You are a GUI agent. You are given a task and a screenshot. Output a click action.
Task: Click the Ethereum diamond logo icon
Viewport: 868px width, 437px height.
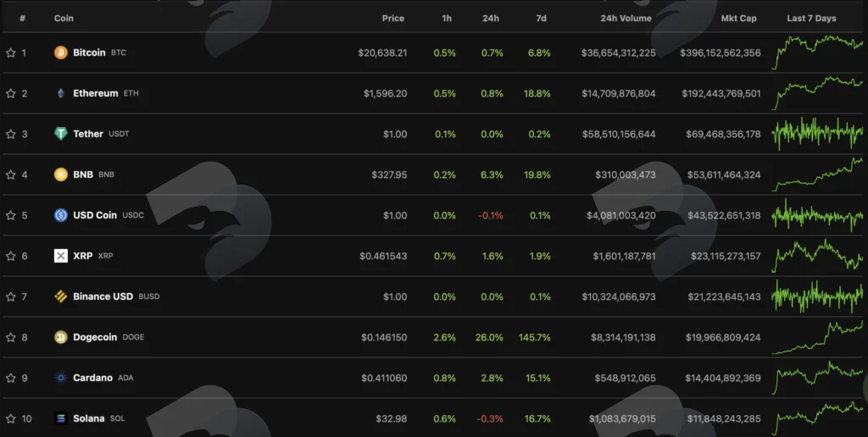(x=61, y=93)
